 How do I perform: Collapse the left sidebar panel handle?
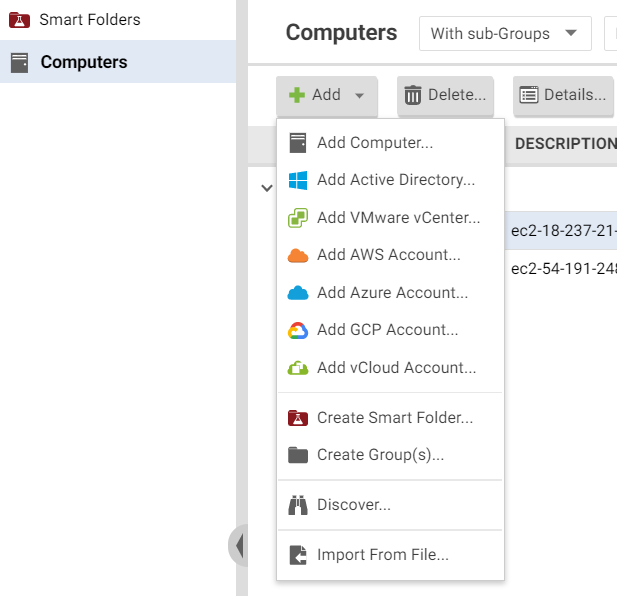coord(238,546)
